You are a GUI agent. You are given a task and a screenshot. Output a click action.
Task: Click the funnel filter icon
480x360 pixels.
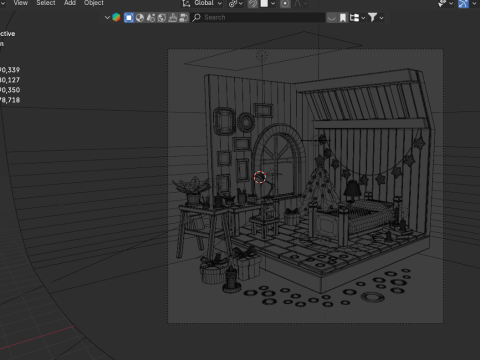372,17
